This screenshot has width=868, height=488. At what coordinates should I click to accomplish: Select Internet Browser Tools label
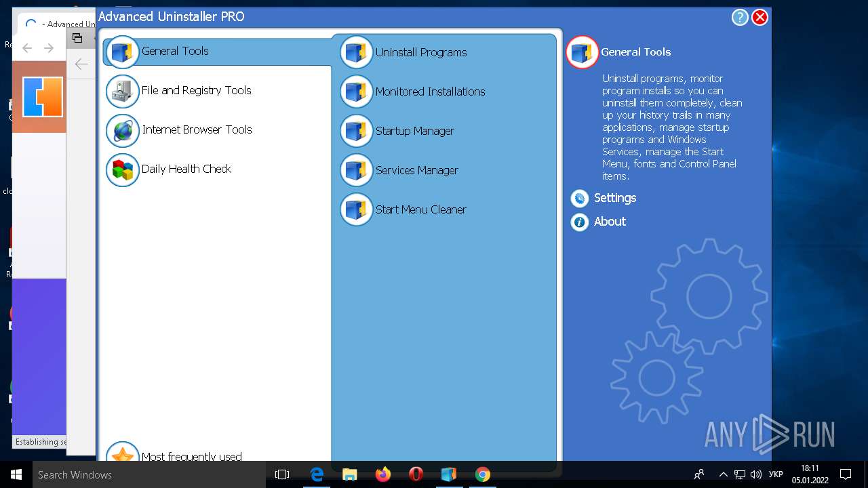(197, 129)
